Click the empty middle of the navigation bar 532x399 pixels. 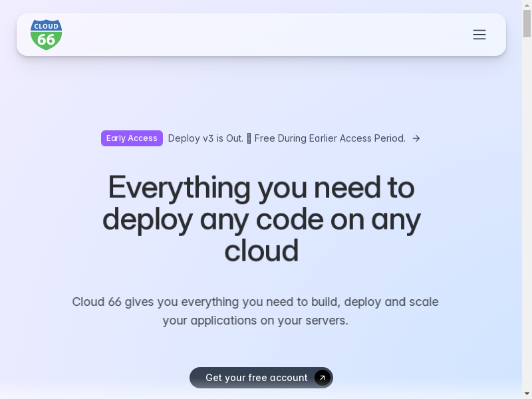click(x=266, y=35)
